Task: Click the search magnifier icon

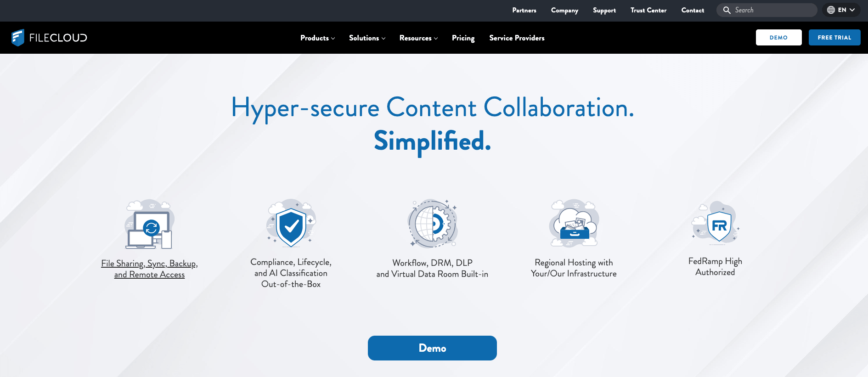Action: point(727,10)
